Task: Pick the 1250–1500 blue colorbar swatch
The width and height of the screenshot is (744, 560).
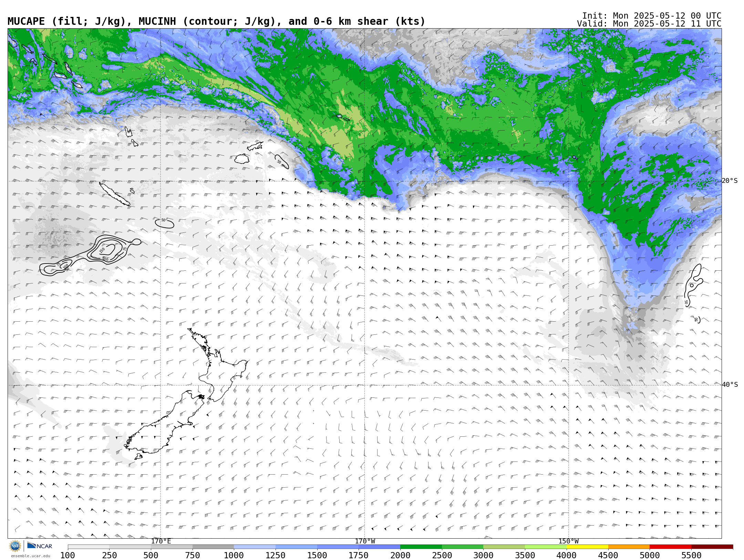Action: 296,547
